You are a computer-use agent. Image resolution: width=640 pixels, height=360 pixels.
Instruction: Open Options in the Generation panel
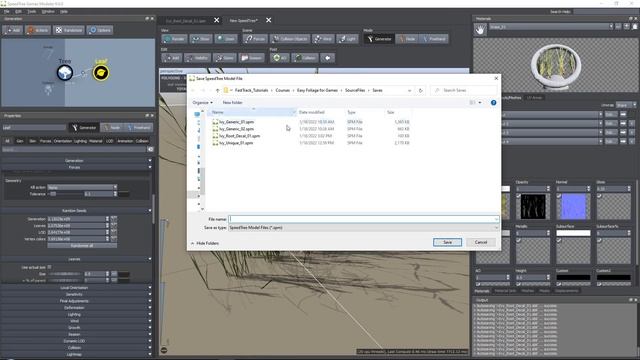coord(100,30)
